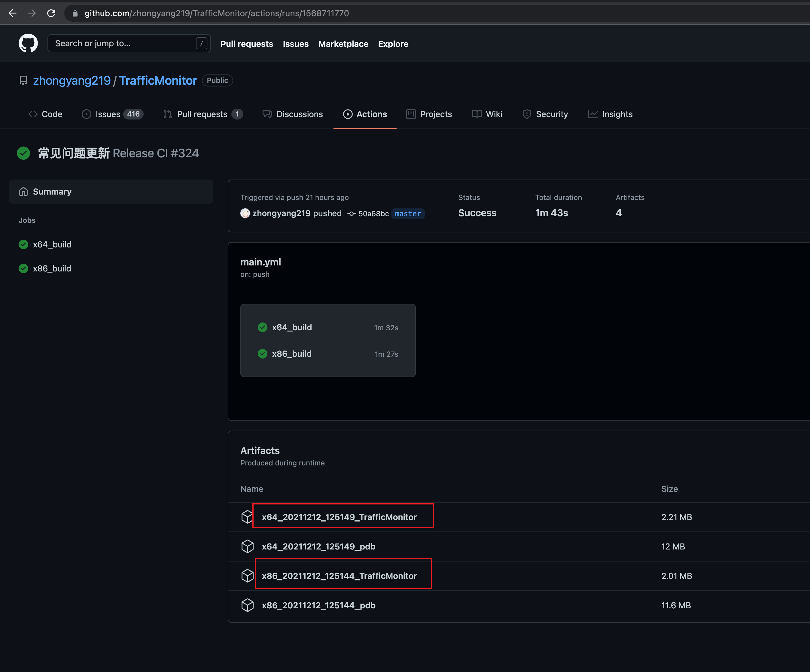Click the Summary sidebar entry
This screenshot has width=810, height=672.
tap(52, 191)
